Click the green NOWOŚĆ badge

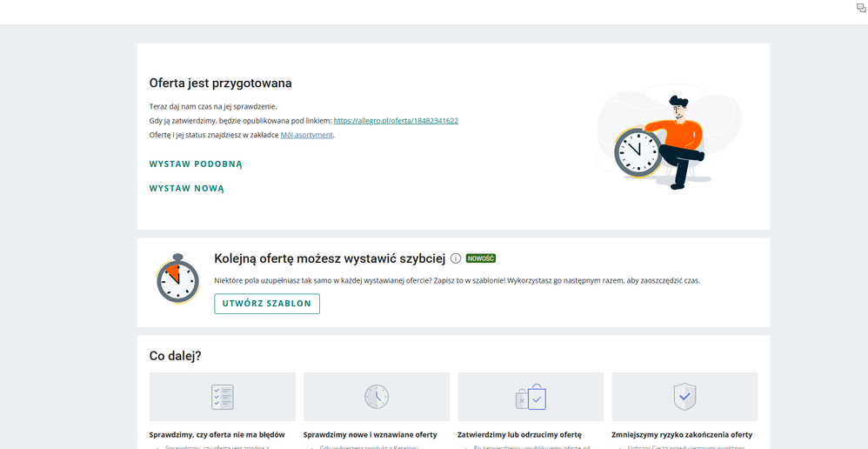coord(480,258)
